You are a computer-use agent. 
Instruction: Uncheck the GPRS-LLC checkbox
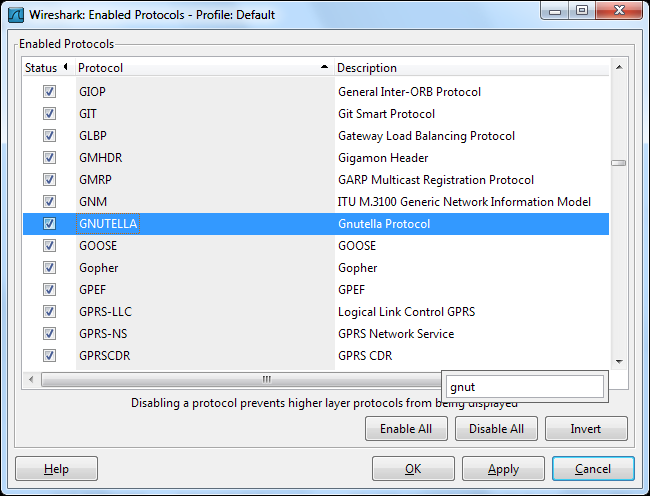pyautogui.click(x=49, y=312)
